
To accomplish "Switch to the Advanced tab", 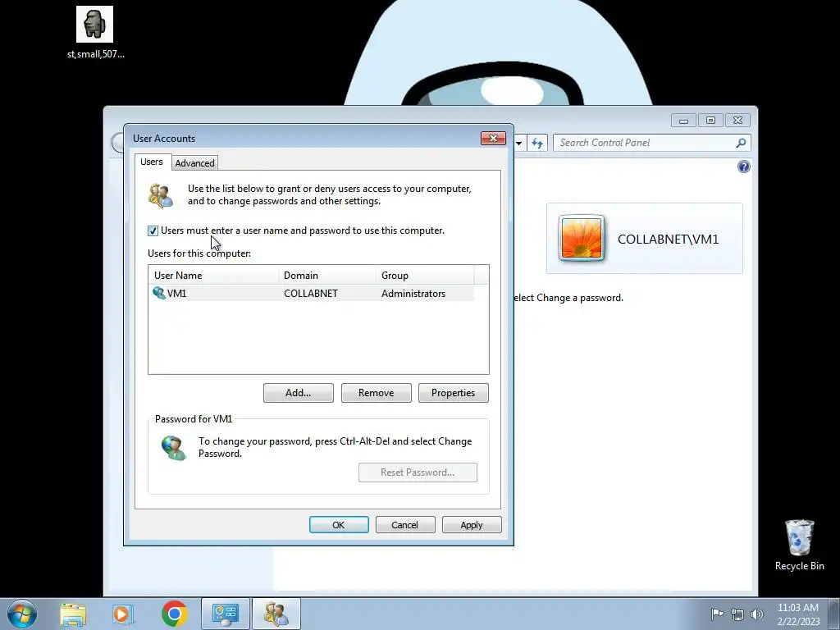I will coord(194,163).
